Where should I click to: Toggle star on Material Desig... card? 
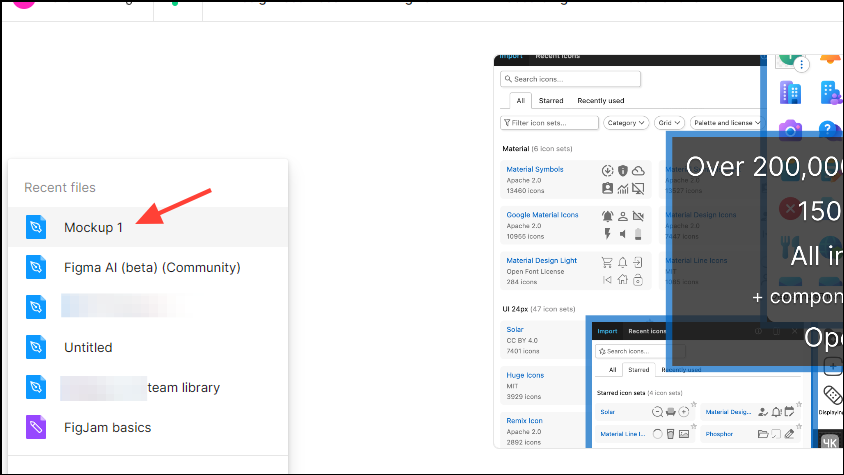[x=799, y=404]
